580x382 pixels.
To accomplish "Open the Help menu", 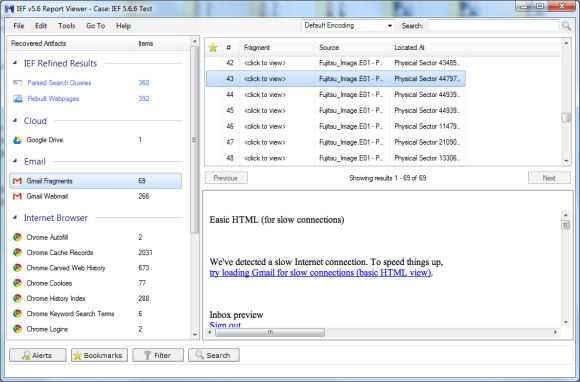I will [x=123, y=26].
